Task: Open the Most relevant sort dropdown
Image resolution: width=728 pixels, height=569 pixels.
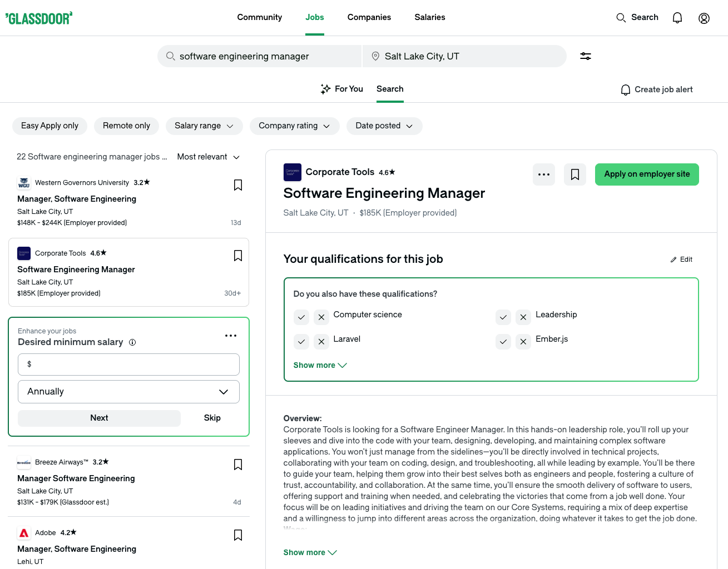Action: tap(209, 157)
